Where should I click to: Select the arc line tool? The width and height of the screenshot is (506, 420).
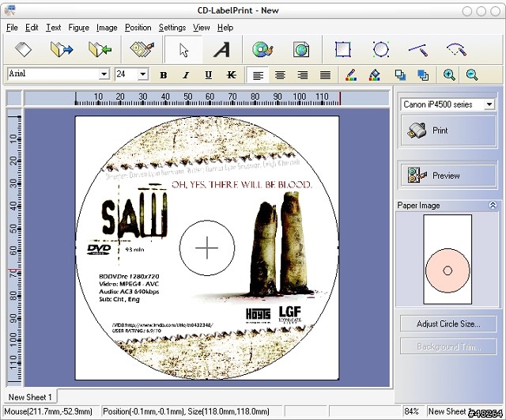(x=456, y=49)
